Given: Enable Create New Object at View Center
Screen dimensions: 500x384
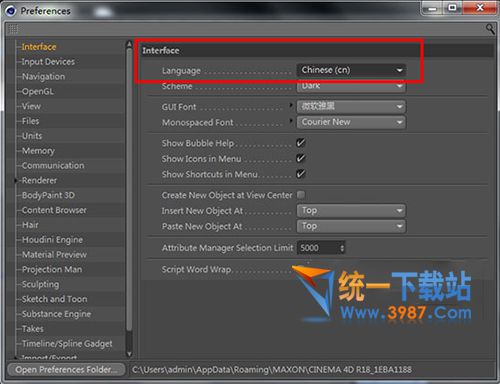Looking at the screenshot, I should (x=301, y=195).
